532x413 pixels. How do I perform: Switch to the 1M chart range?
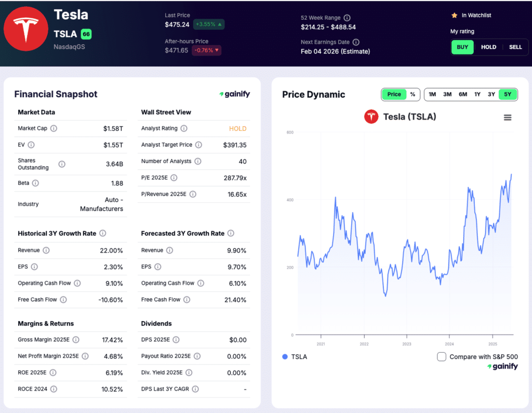pos(432,95)
